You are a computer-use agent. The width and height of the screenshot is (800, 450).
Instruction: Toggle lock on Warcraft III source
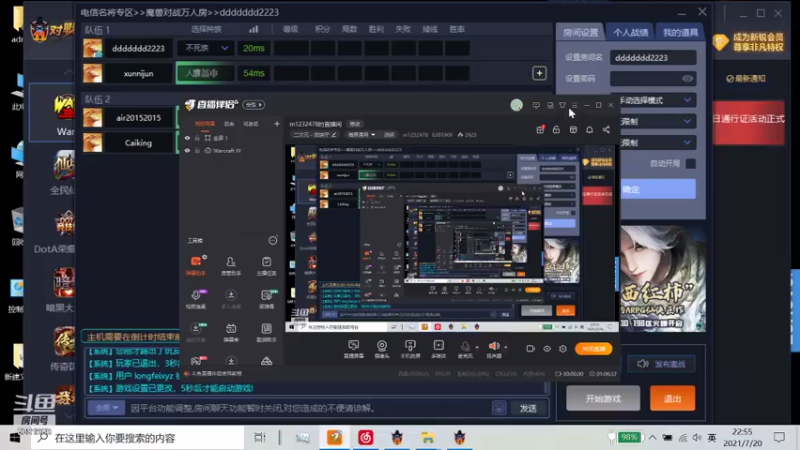197,151
